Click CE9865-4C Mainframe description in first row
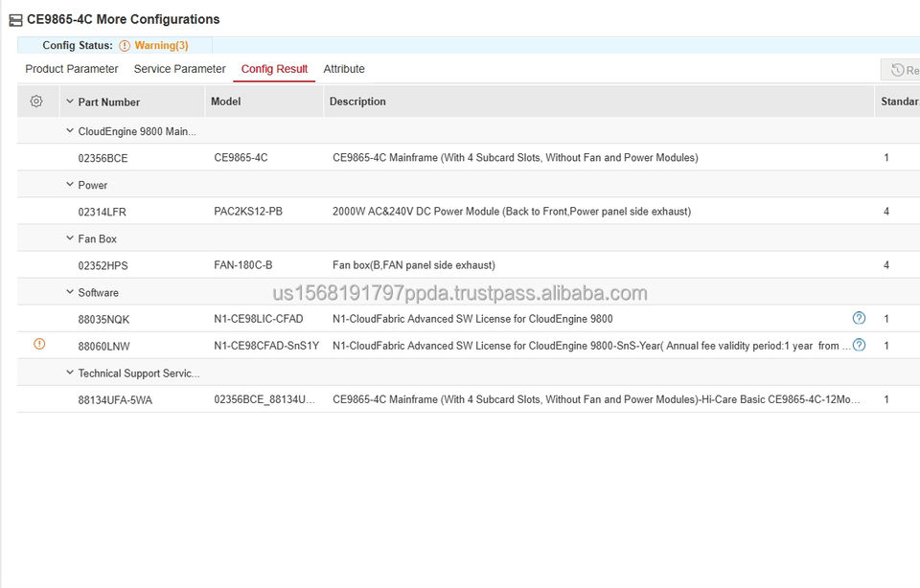The width and height of the screenshot is (920, 588). (516, 158)
